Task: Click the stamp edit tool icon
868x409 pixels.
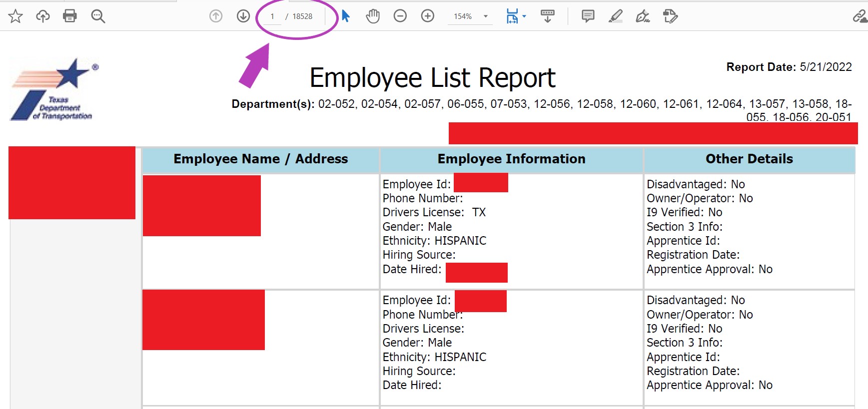Action: (x=670, y=16)
